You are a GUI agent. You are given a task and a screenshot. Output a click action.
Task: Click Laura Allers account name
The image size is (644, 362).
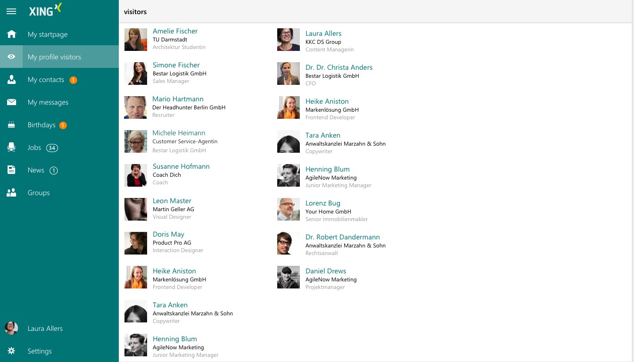[x=45, y=329]
